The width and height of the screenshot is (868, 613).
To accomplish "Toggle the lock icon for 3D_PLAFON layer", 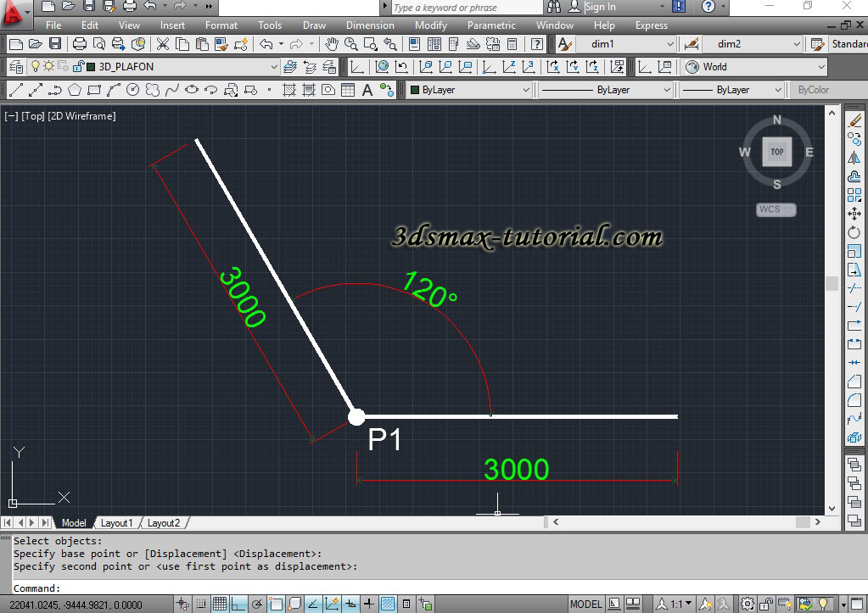I will click(78, 66).
